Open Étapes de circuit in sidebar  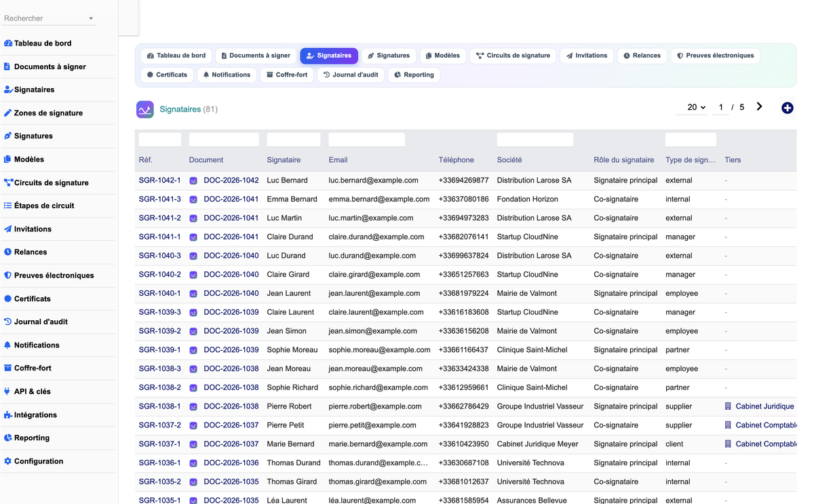point(39,206)
